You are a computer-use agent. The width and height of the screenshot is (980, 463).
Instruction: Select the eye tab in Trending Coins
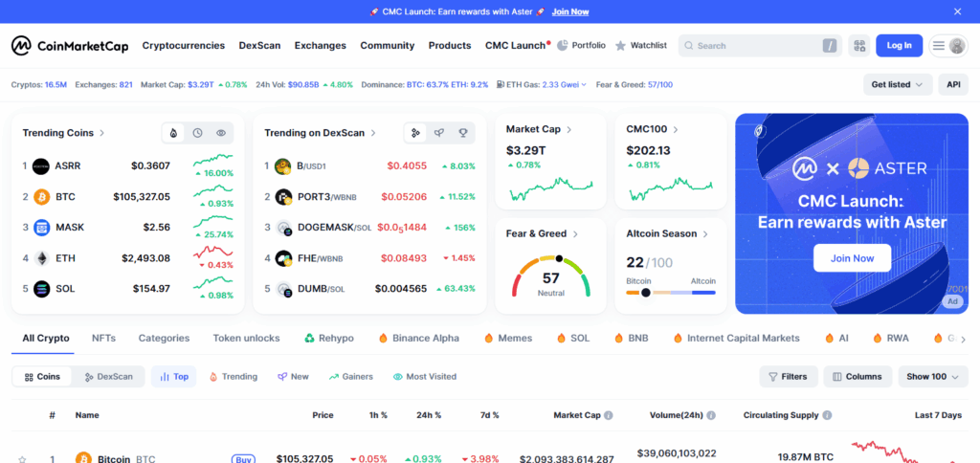[x=221, y=133]
